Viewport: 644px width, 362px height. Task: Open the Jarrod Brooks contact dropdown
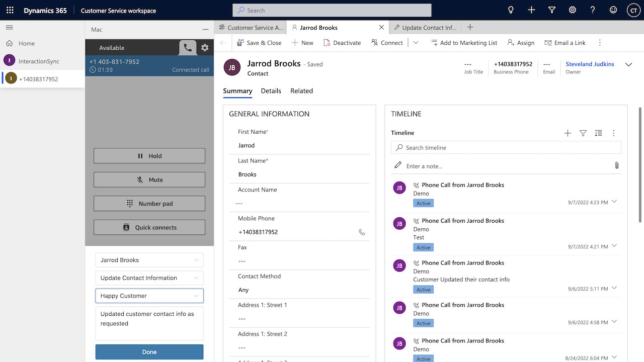pos(149,260)
